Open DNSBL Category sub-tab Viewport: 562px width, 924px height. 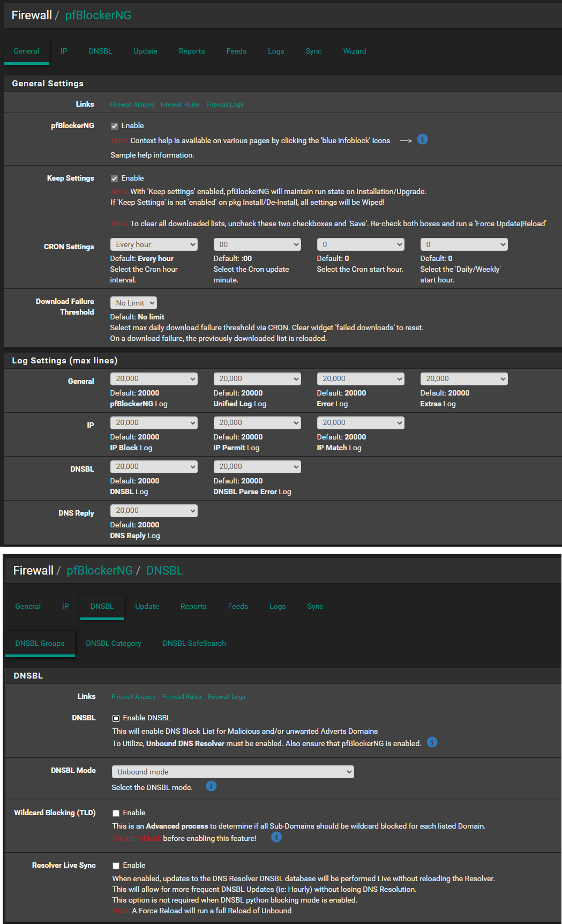(x=114, y=644)
